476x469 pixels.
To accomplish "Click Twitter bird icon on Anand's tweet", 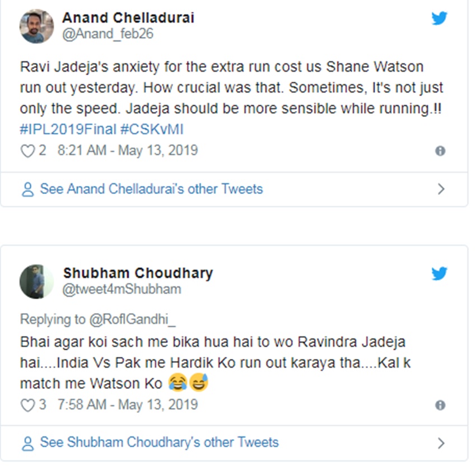I will [x=440, y=18].
